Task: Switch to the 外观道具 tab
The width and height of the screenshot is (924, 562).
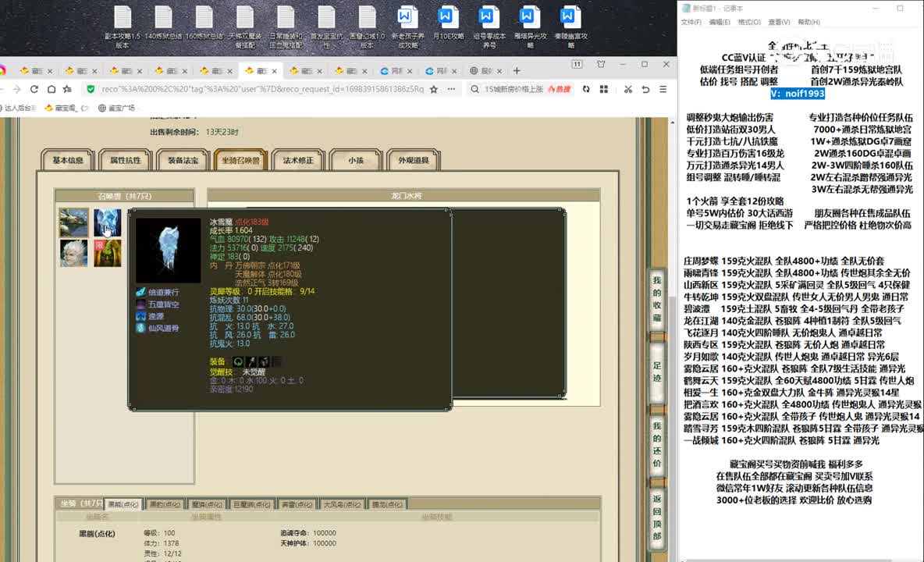Action: point(413,160)
